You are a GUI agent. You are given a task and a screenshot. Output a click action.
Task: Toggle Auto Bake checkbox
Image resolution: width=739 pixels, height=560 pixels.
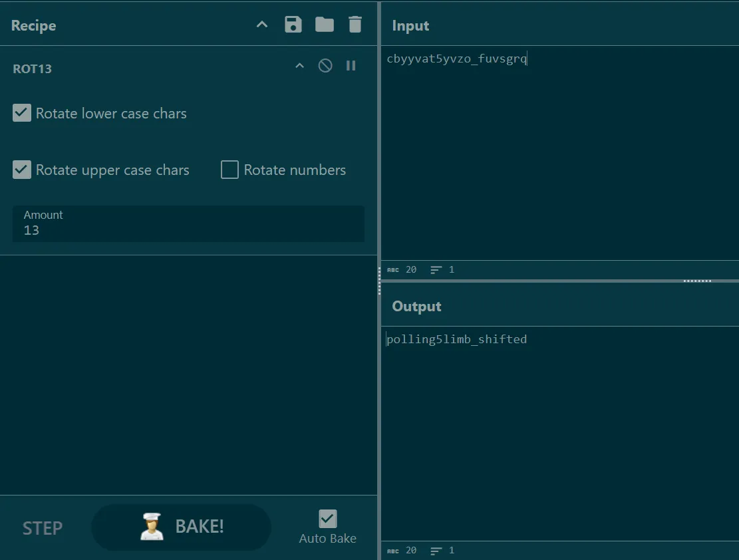coord(327,519)
